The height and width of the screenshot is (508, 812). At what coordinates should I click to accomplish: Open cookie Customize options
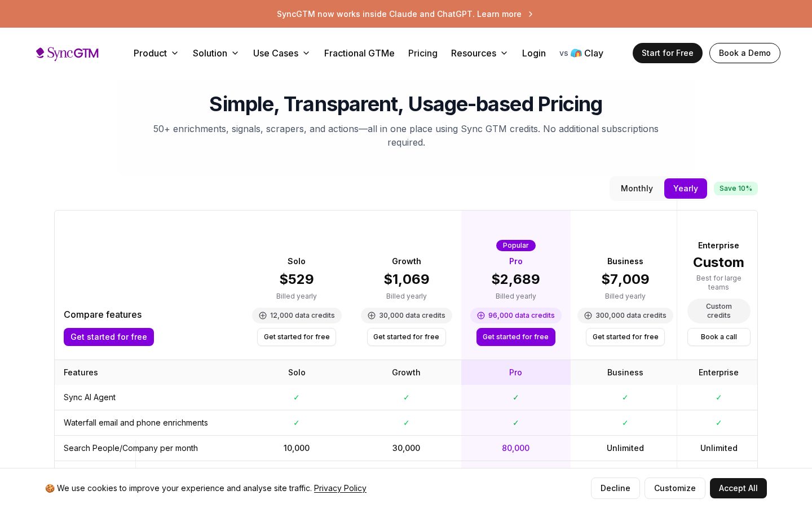point(675,488)
